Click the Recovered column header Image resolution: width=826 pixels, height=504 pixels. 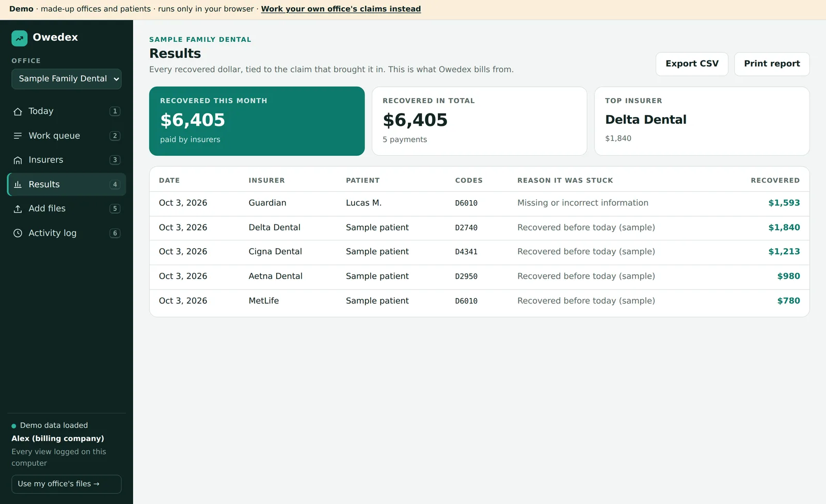tap(775, 181)
